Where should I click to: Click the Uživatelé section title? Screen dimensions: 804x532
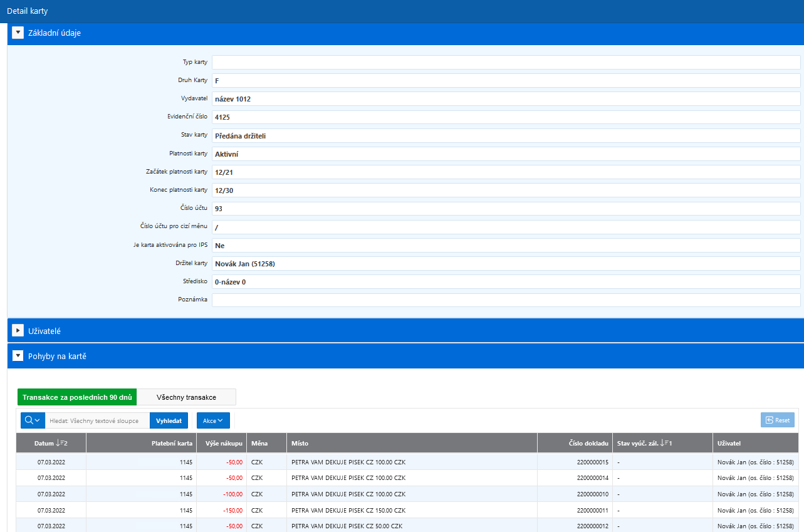44,331
